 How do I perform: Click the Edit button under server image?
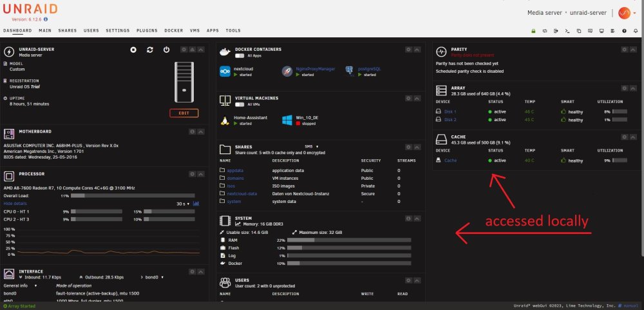pyautogui.click(x=184, y=113)
